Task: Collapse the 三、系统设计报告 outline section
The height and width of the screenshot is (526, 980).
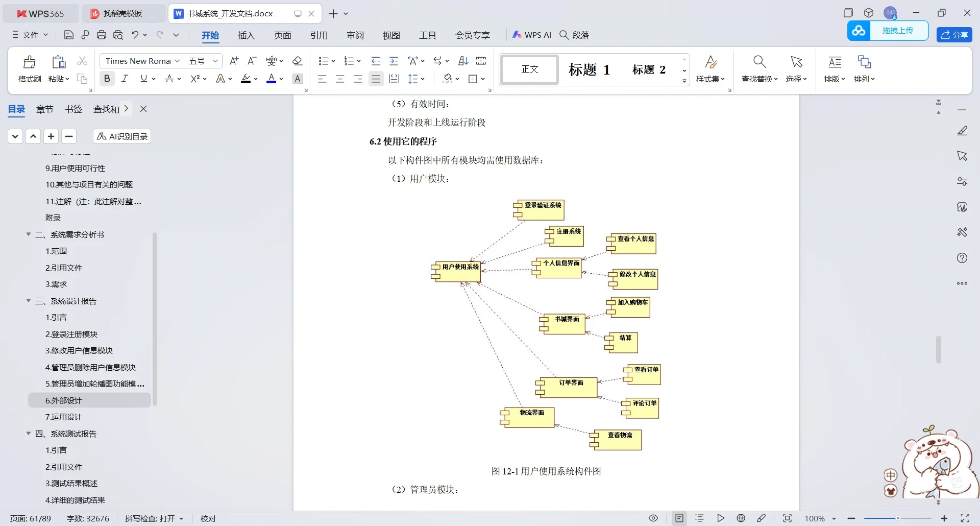Action: tap(29, 301)
